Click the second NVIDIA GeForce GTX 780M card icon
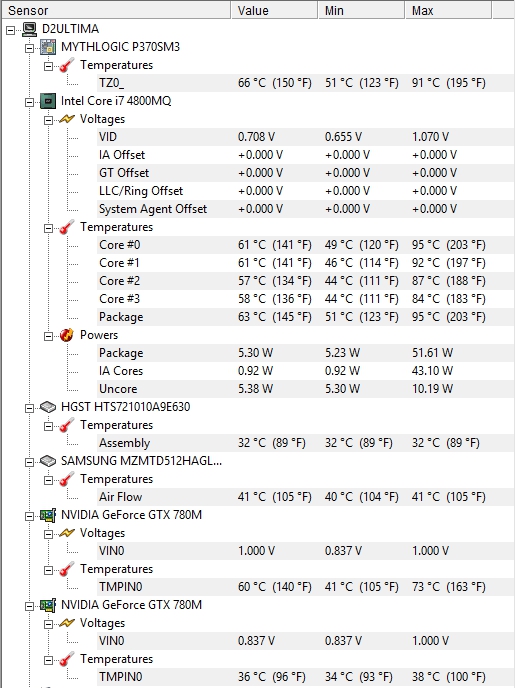The height and width of the screenshot is (688, 515). coord(48,605)
